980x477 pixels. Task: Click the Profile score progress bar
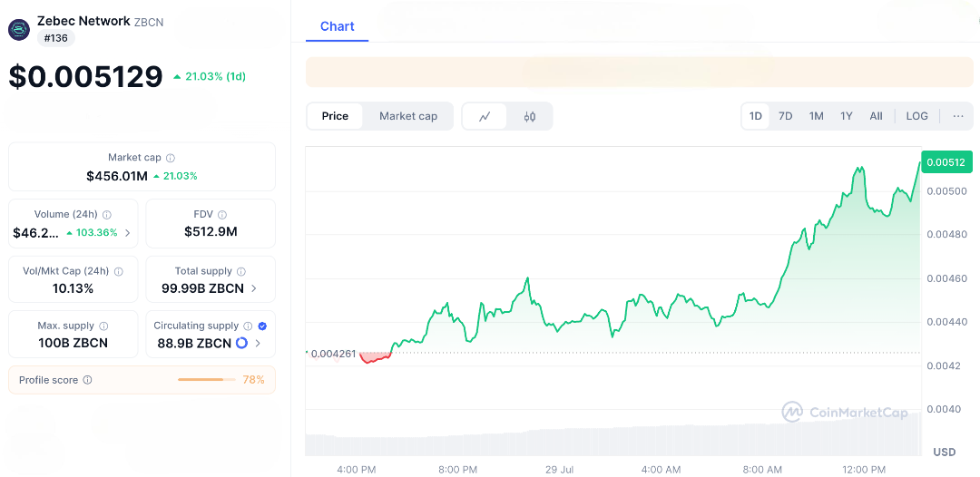pyautogui.click(x=206, y=380)
